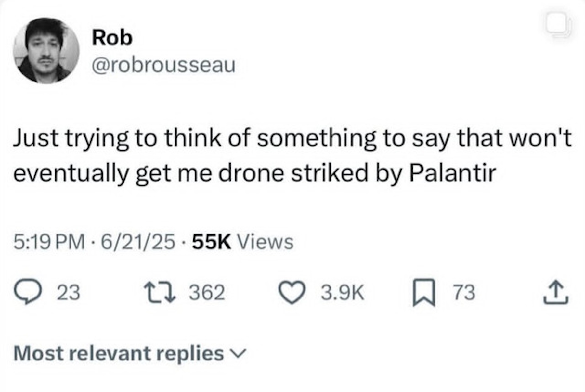Click the 3.9K likes count

coord(343,292)
